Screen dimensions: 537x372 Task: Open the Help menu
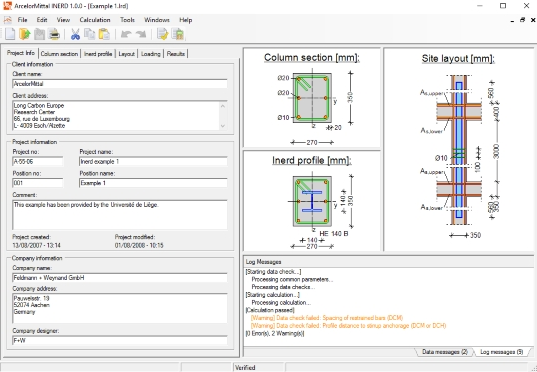[x=186, y=20]
